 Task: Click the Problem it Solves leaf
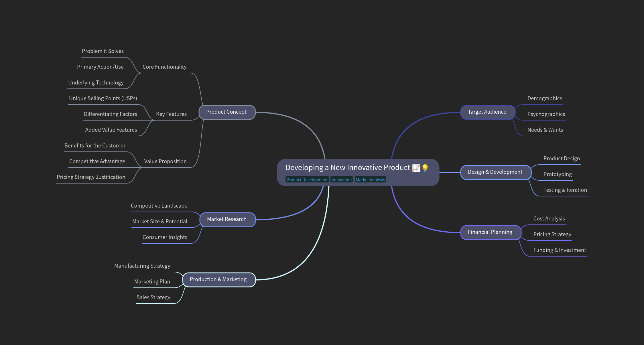coord(103,51)
